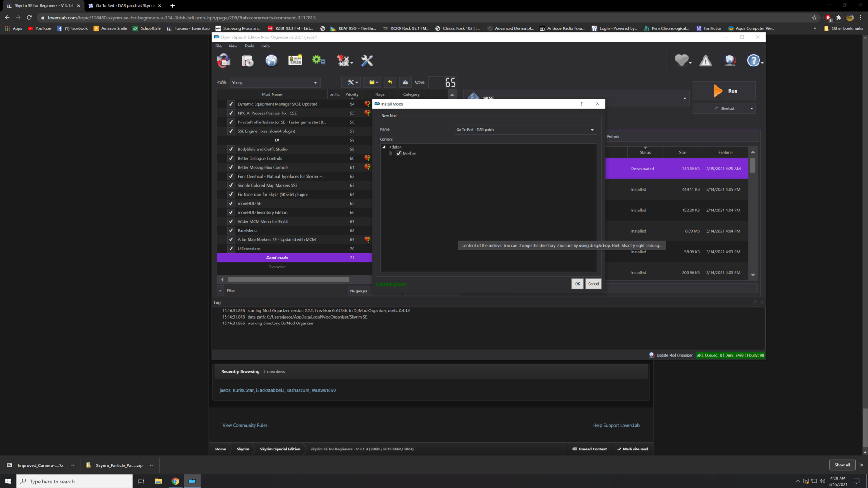Viewport: 868px width, 488px height.
Task: Click conflict flag icon on Dynamic Equipment Manager row
Action: pyautogui.click(x=368, y=104)
